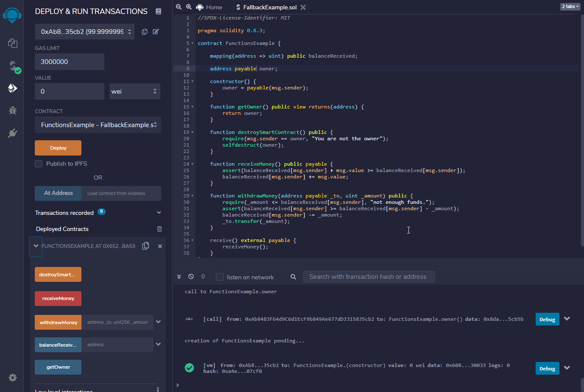Expand the constructor transaction log details
The image size is (584, 392).
tap(567, 368)
